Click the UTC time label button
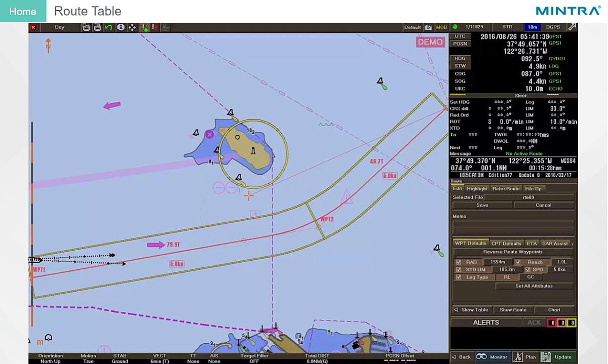The image size is (608, 364). [x=460, y=36]
